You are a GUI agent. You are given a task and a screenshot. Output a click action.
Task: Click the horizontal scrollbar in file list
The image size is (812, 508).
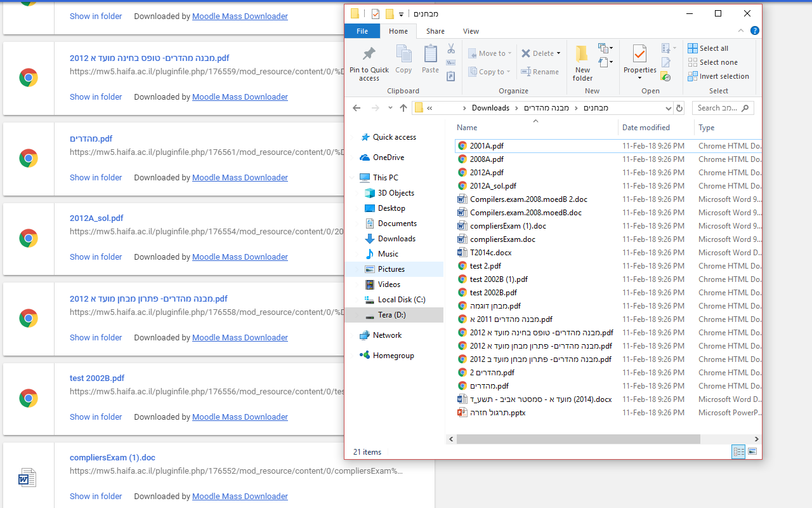pyautogui.click(x=578, y=439)
